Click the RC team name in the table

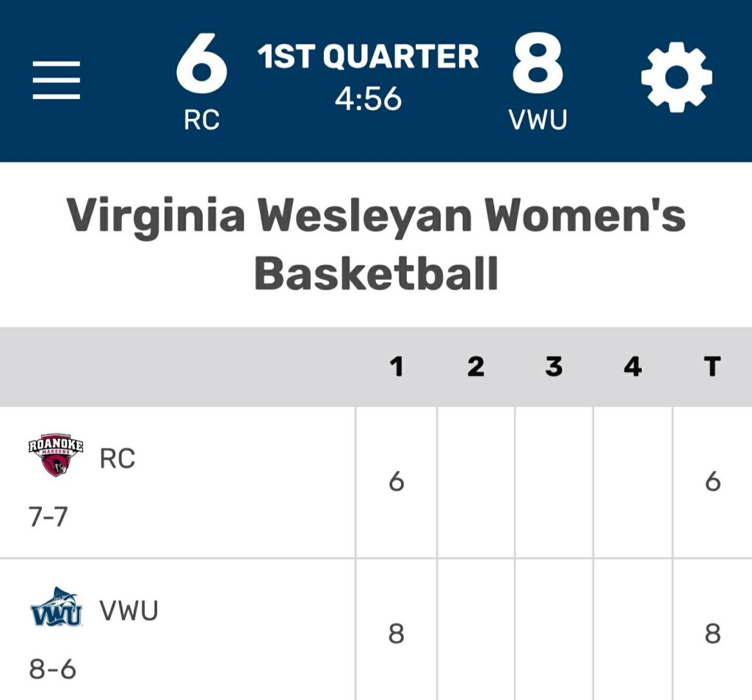click(117, 459)
